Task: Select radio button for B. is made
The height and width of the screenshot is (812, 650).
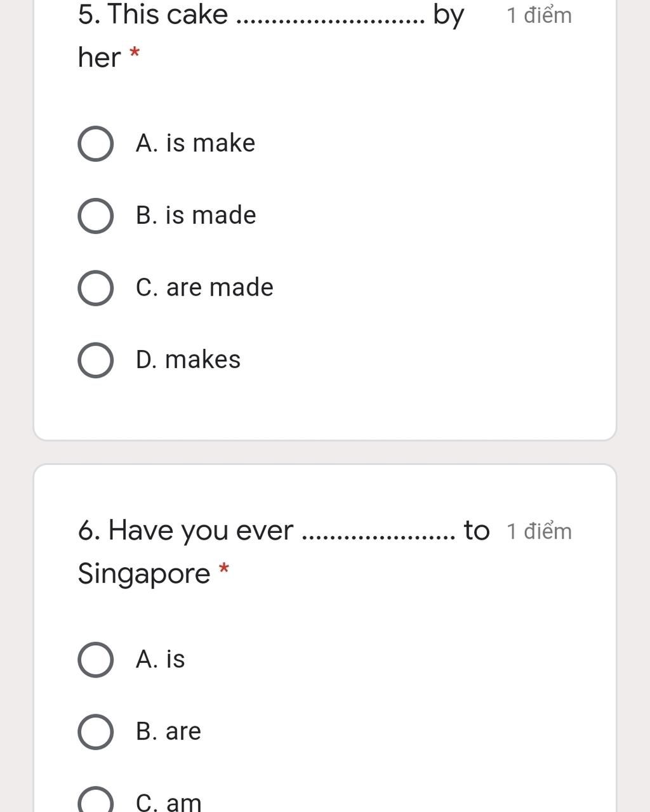Action: [x=96, y=216]
